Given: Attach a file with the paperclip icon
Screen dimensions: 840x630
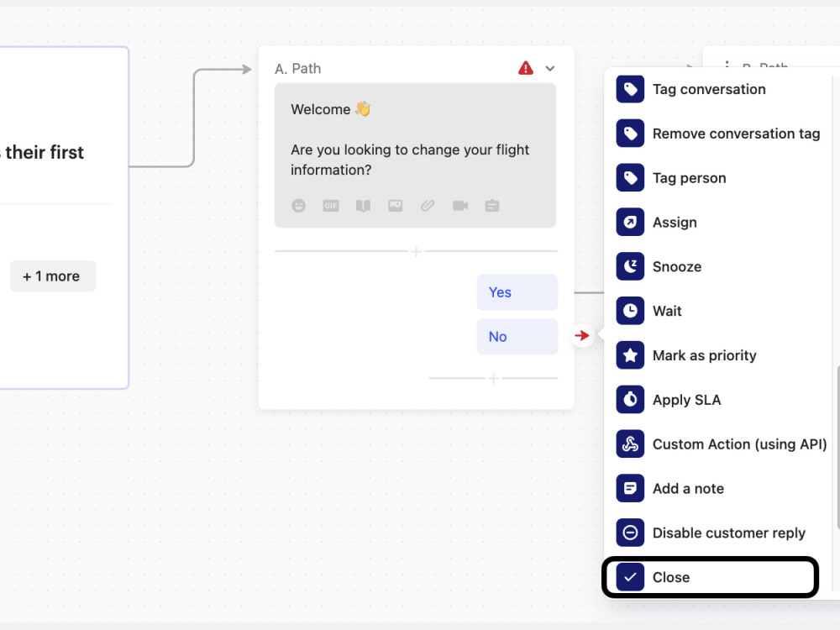Looking at the screenshot, I should [x=427, y=205].
